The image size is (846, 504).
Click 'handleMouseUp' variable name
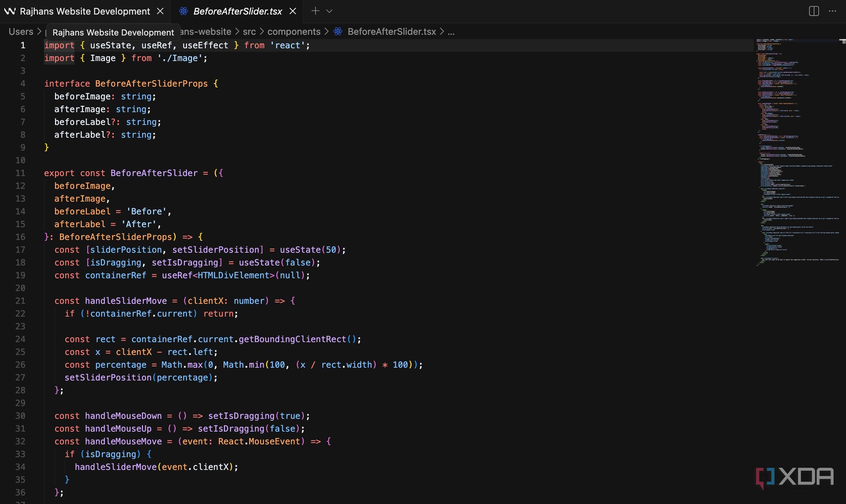point(118,428)
